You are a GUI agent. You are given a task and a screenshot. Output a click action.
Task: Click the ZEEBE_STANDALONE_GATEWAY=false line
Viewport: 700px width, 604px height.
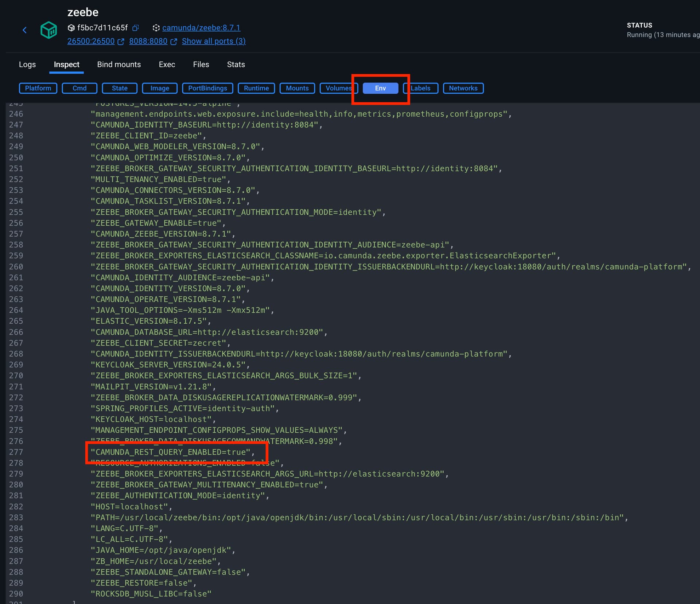[170, 572]
